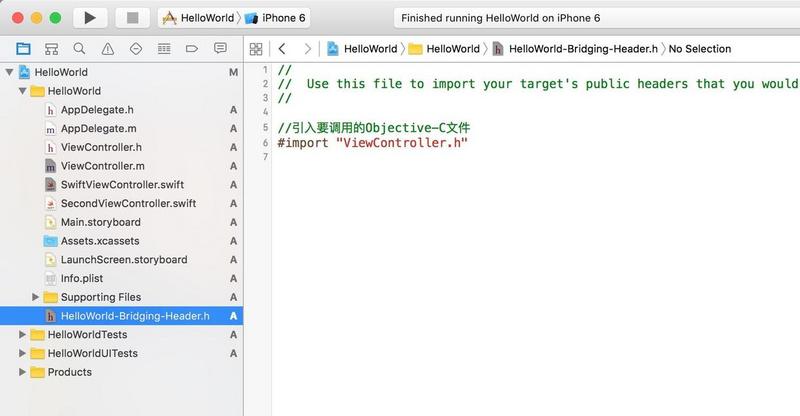Collapse the HelloWorld project root
The width and height of the screenshot is (800, 416).
point(9,72)
